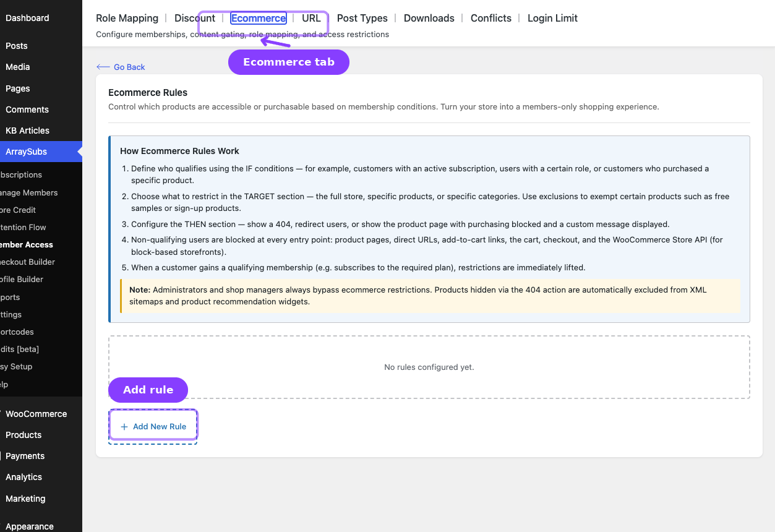Open WooCommerce in the sidebar
Screen dimensions: 775x532
pos(41,414)
